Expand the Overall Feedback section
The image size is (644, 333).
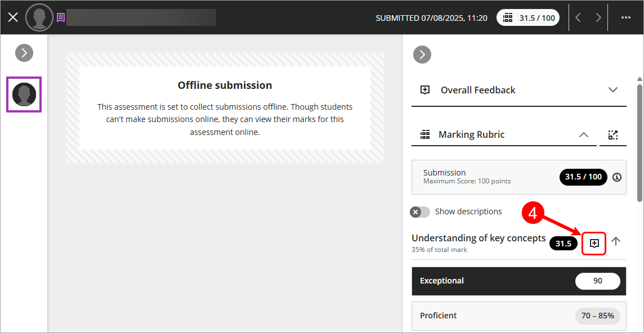coord(613,90)
